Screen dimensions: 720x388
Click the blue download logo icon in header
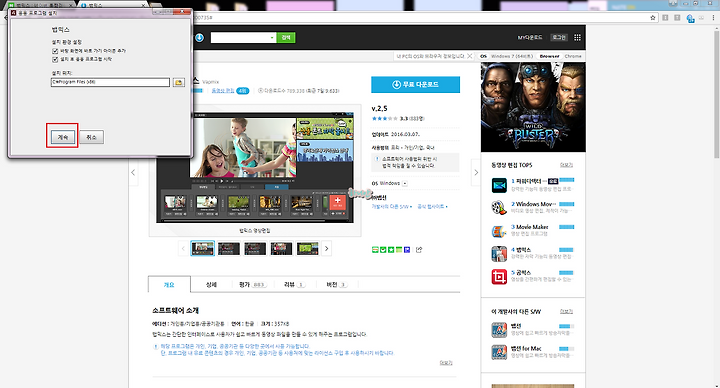(199, 38)
